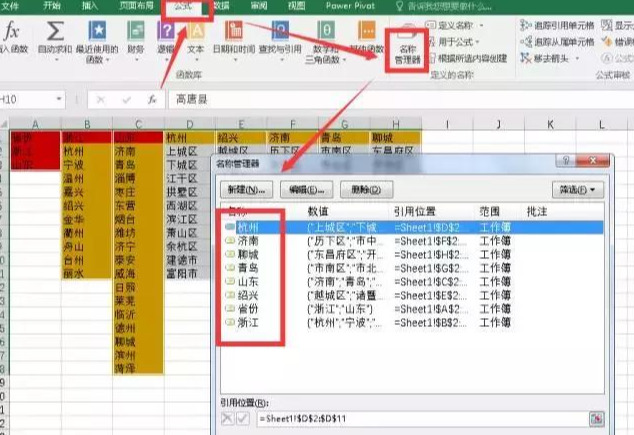The width and height of the screenshot is (634, 435).
Task: Click the Delete (删除) button in Name Manager
Action: (x=366, y=190)
